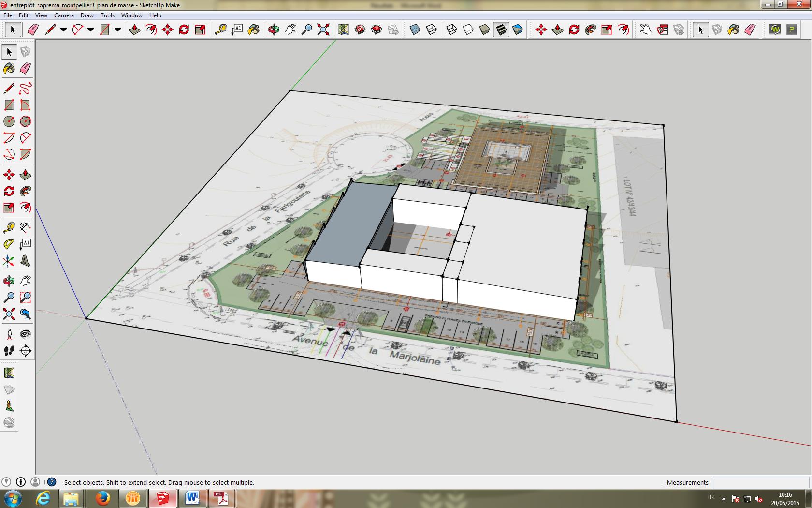Open 3D Warehouse Get Models
The image size is (812, 508).
[360, 30]
